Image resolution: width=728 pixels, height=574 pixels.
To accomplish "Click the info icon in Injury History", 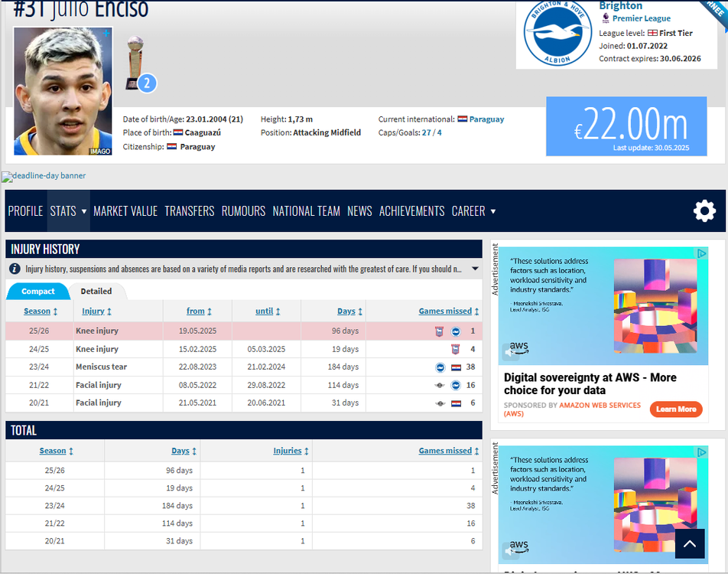I will pyautogui.click(x=15, y=269).
